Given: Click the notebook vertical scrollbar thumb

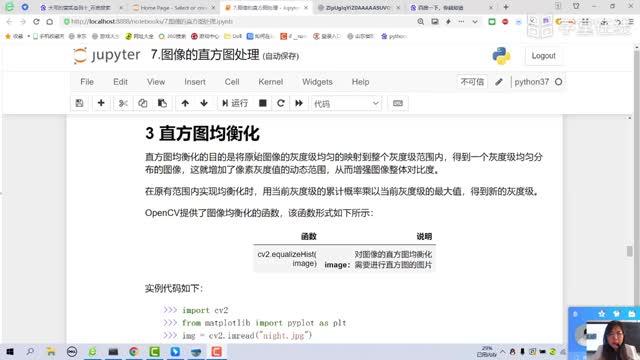Looking at the screenshot, I should point(629,251).
